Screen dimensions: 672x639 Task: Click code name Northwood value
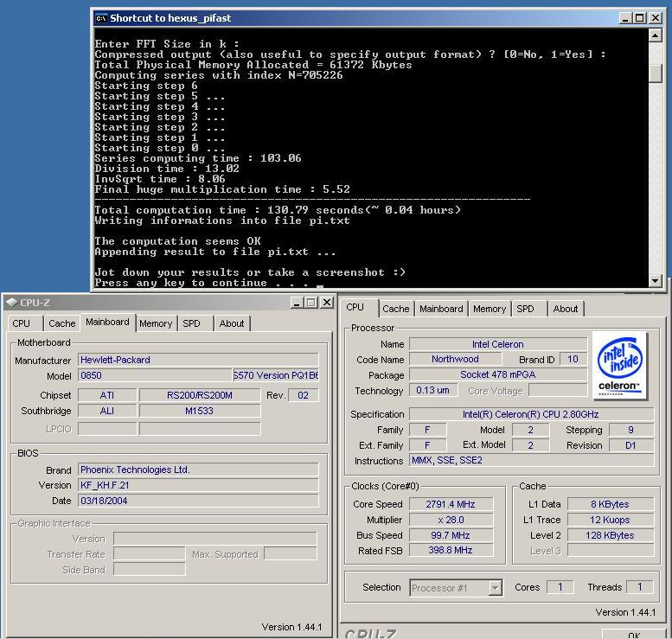(x=455, y=359)
